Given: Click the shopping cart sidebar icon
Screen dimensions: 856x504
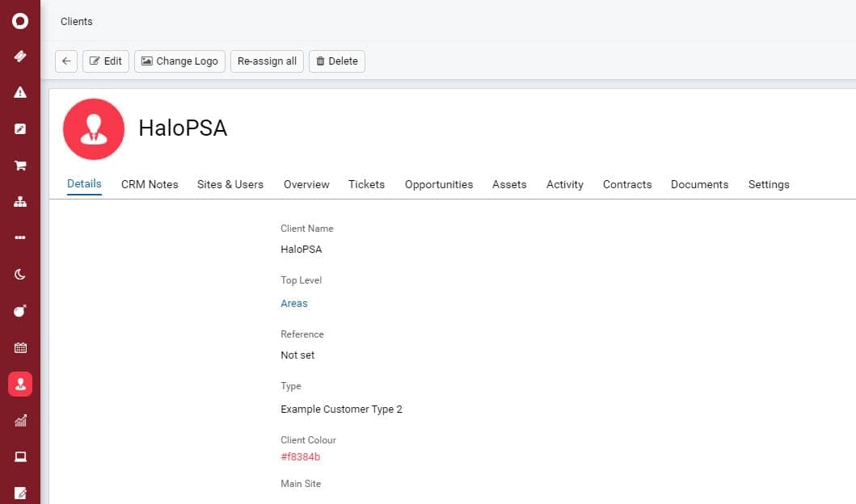Looking at the screenshot, I should click(20, 166).
